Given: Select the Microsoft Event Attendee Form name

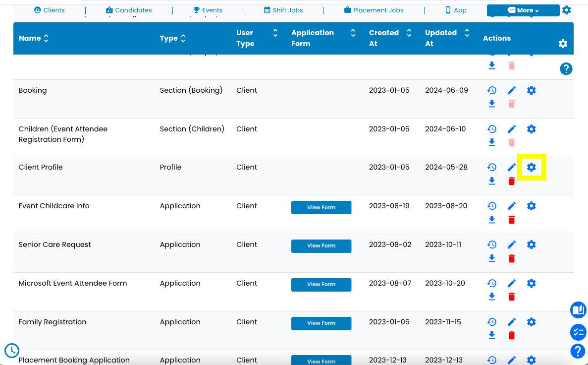Looking at the screenshot, I should click(x=73, y=283).
